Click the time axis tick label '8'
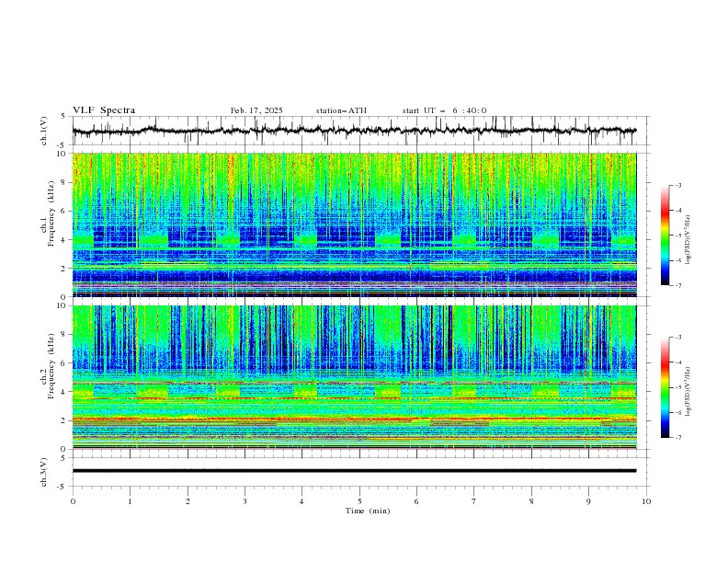The width and height of the screenshot is (728, 563). point(531,501)
